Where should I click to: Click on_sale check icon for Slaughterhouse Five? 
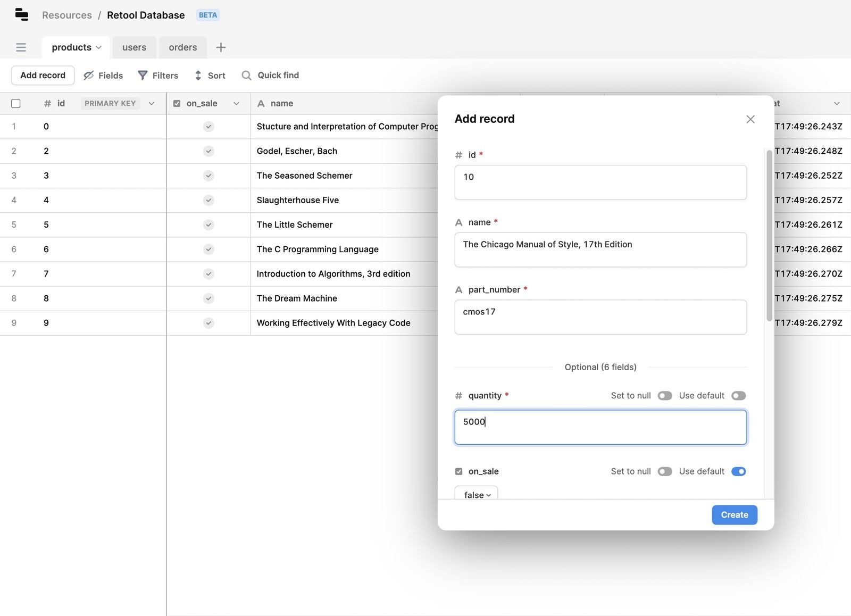(208, 200)
